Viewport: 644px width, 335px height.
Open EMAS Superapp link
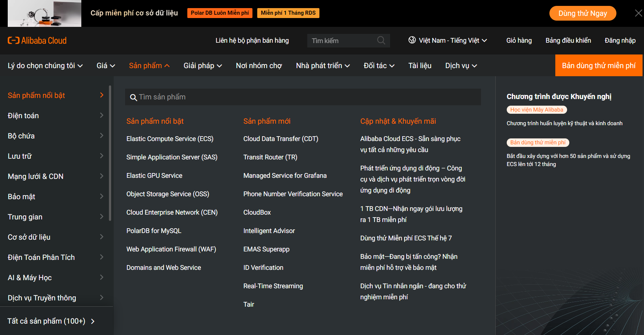266,249
